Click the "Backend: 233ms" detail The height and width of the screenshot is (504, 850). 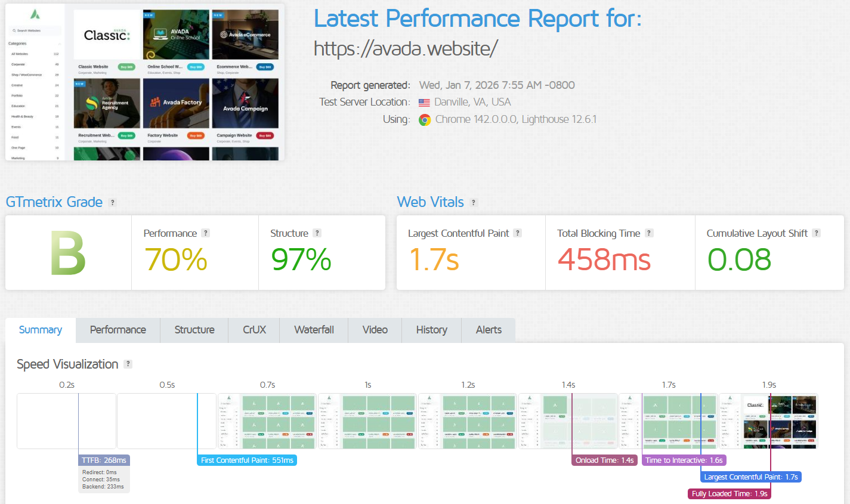pyautogui.click(x=103, y=487)
